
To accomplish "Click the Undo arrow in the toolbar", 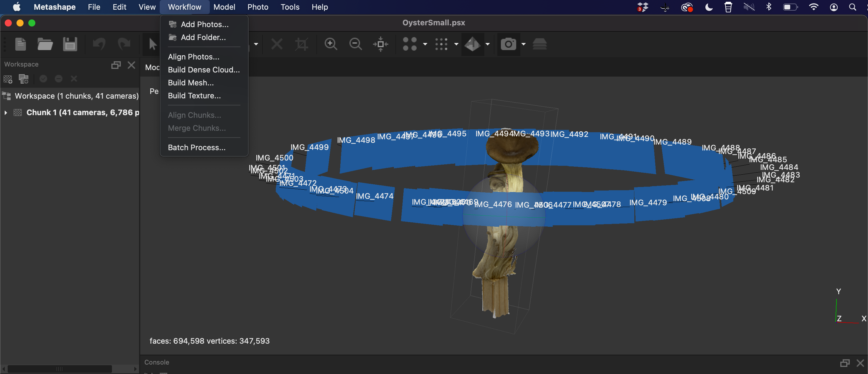I will coord(99,44).
